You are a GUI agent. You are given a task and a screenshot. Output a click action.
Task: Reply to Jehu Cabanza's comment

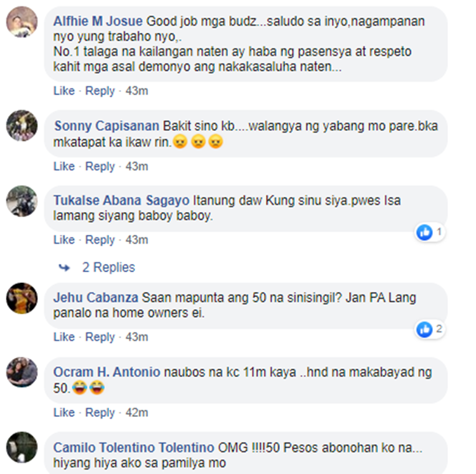[100, 337]
